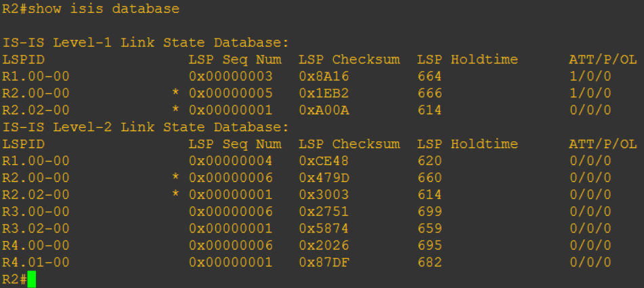Click sequence number 0x00000003
The height and width of the screenshot is (288, 644).
pyautogui.click(x=230, y=76)
